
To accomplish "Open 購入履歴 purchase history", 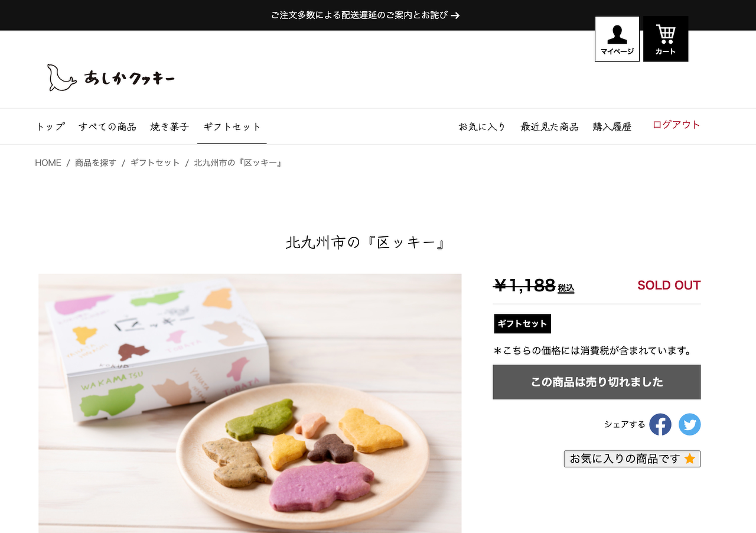I will point(612,126).
